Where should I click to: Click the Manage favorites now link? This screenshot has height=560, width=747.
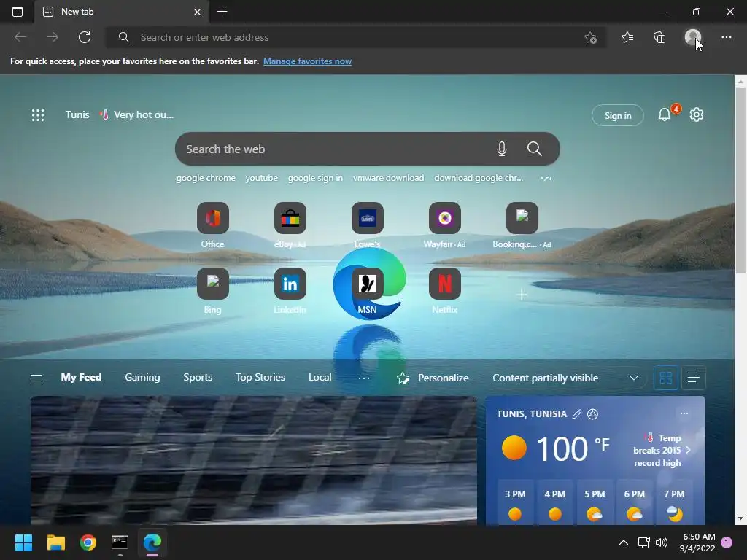click(x=307, y=61)
